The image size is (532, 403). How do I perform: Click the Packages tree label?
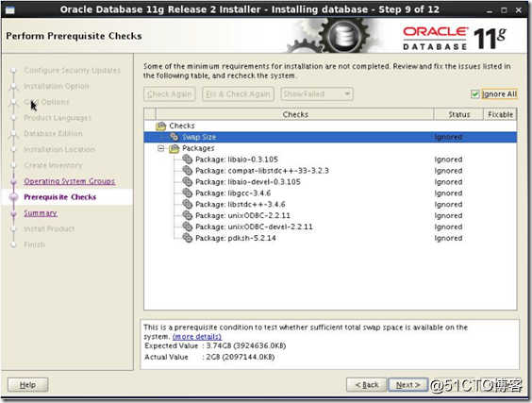coord(198,148)
